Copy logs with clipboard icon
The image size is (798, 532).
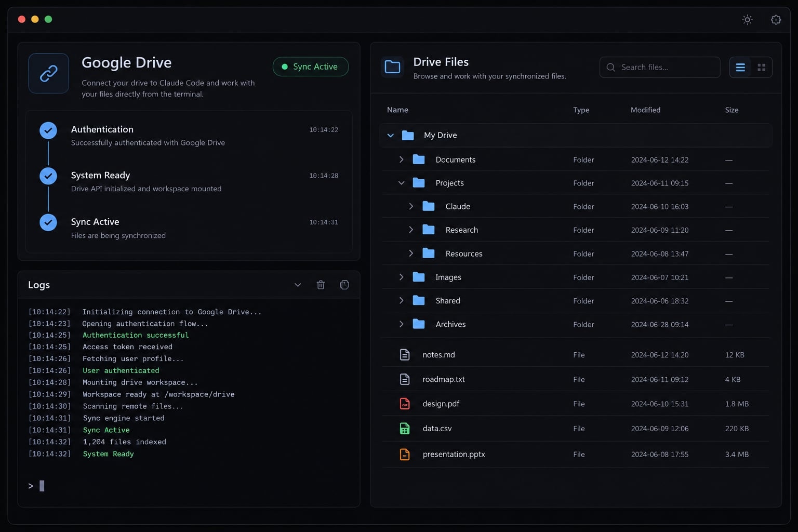tap(344, 285)
